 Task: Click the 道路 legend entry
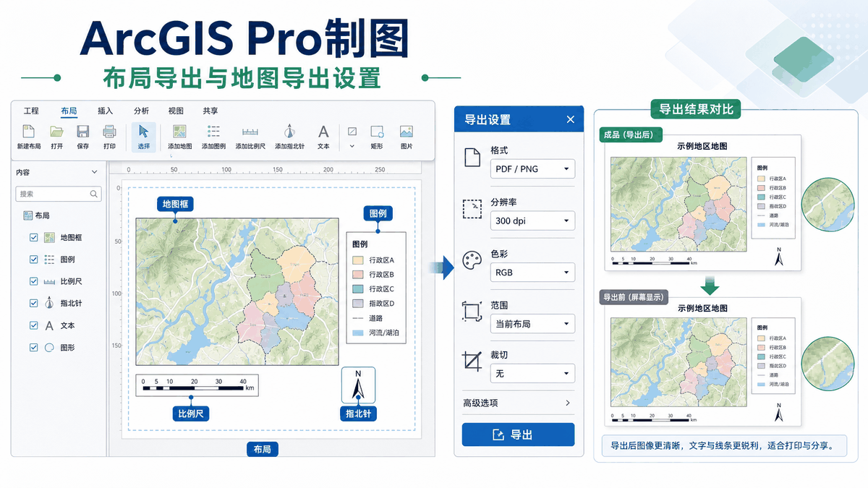coord(367,318)
